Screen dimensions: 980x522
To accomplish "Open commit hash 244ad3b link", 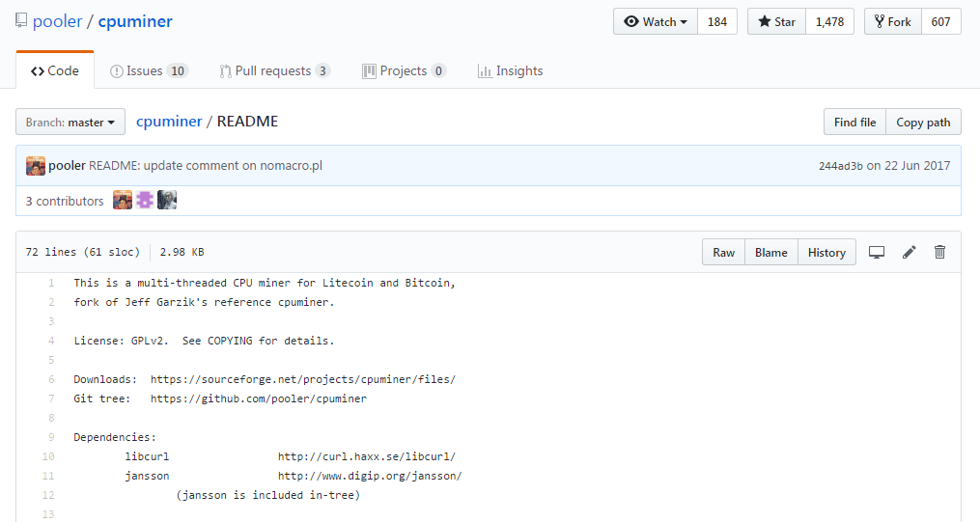I will 840,166.
